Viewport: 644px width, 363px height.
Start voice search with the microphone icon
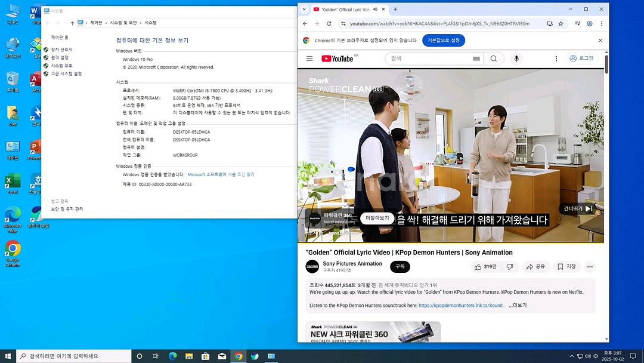[x=516, y=59]
